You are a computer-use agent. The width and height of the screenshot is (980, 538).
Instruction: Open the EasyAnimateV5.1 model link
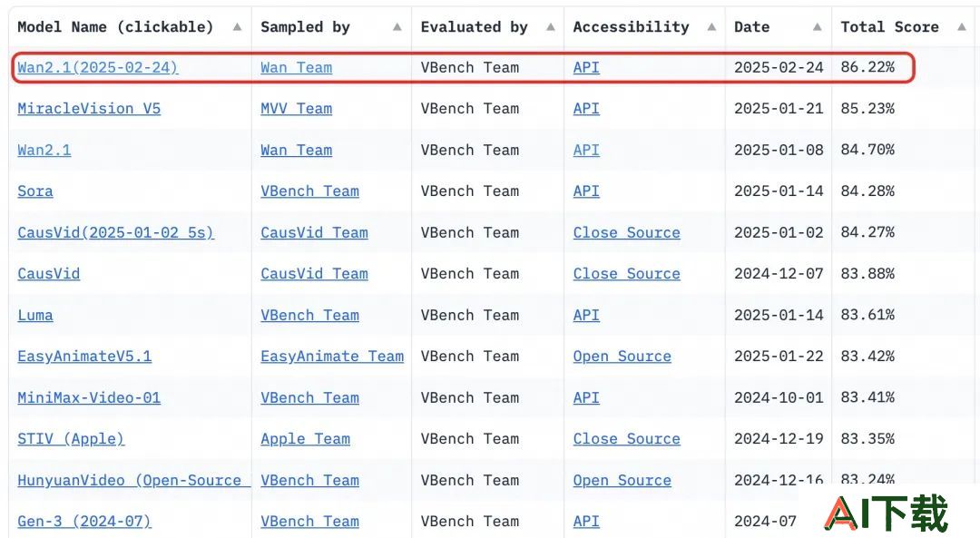pos(84,357)
